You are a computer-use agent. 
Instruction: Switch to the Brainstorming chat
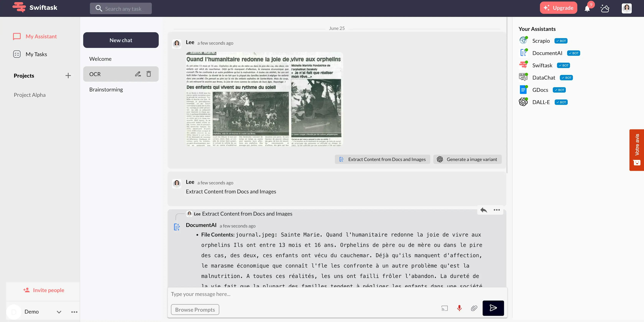click(106, 89)
